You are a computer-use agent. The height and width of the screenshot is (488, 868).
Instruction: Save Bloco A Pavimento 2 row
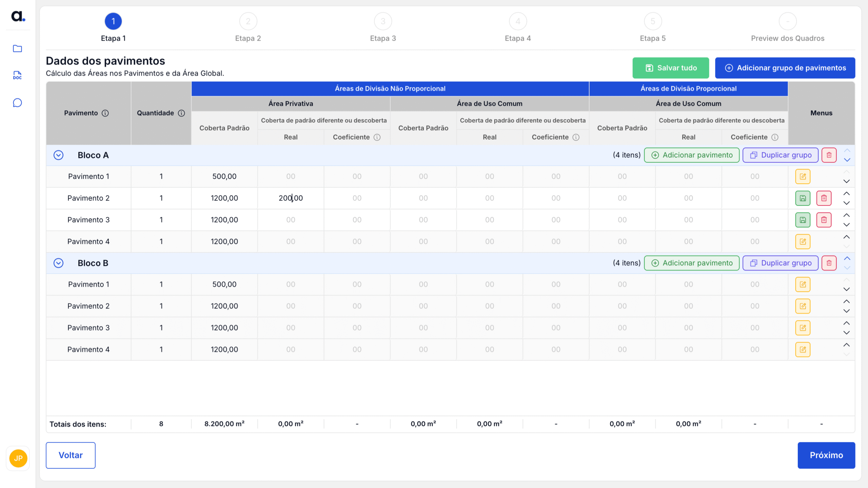[803, 198]
